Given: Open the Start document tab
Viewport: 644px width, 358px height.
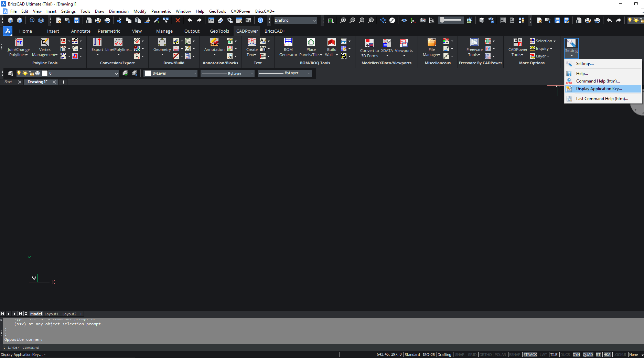Looking at the screenshot, I should click(x=8, y=82).
